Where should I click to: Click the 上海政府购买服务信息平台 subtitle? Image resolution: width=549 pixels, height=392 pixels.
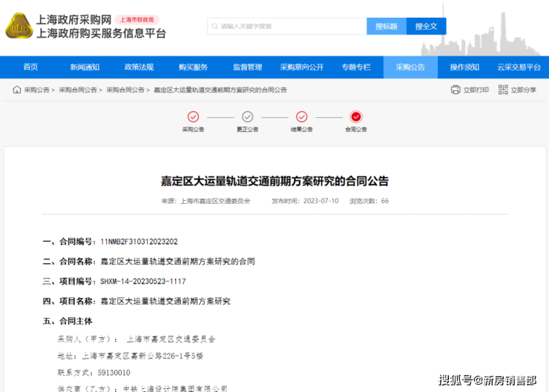click(101, 33)
